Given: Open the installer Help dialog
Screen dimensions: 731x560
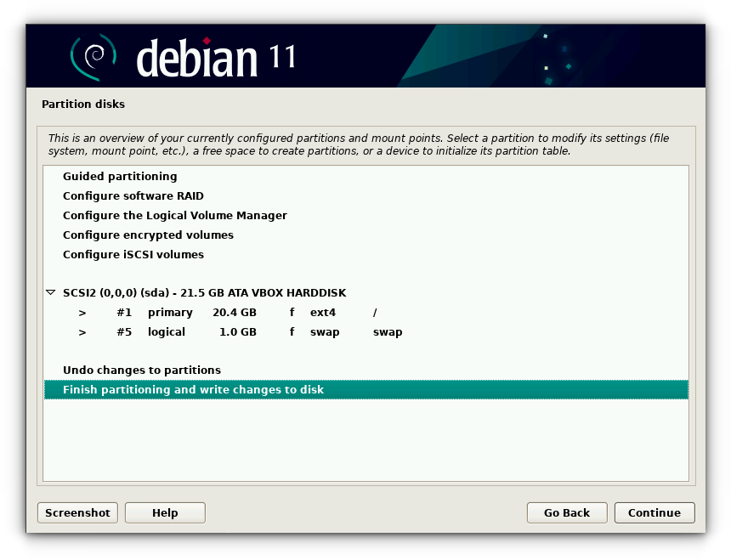Looking at the screenshot, I should click(164, 512).
